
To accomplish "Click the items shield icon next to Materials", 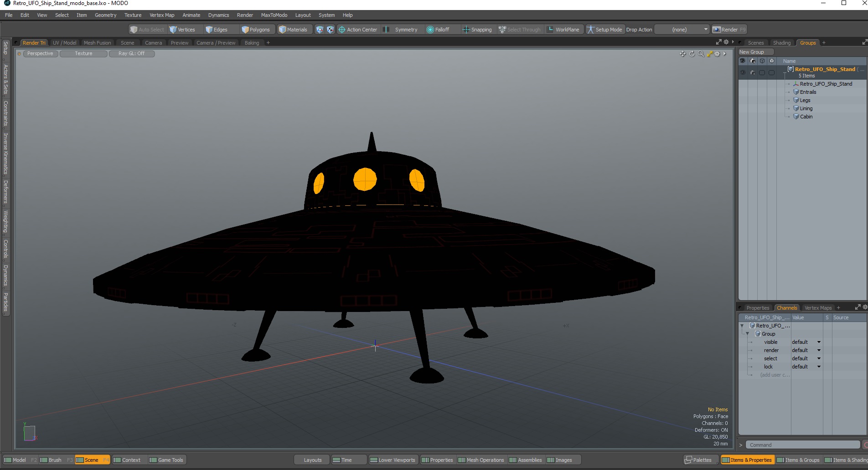I will pyautogui.click(x=320, y=30).
